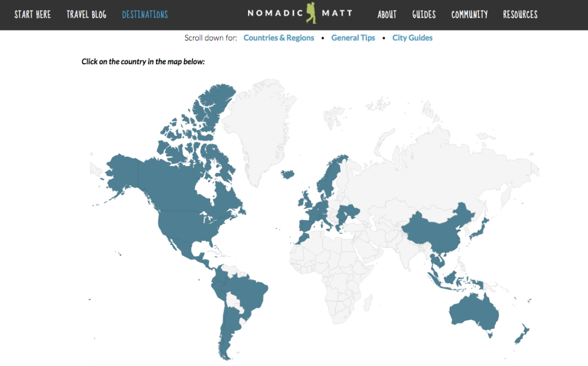Open the City Guides link

pyautogui.click(x=412, y=37)
